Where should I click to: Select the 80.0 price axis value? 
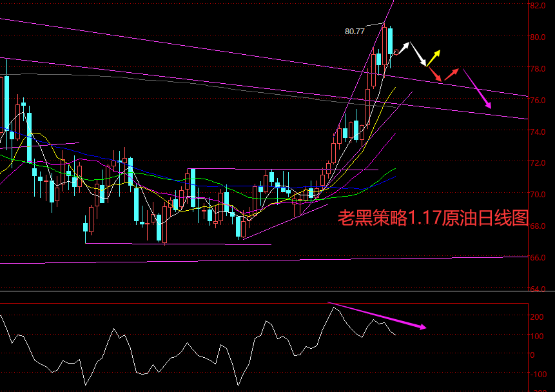(538, 37)
